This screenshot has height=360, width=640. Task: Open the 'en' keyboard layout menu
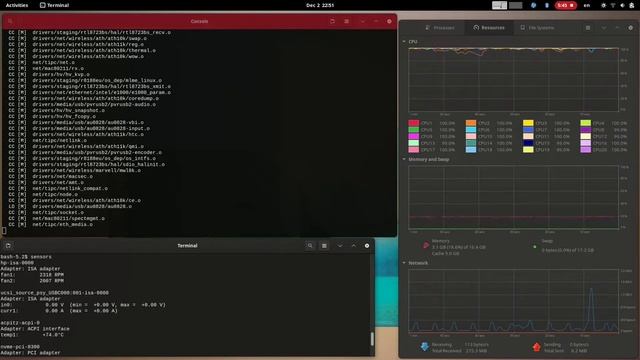click(587, 5)
